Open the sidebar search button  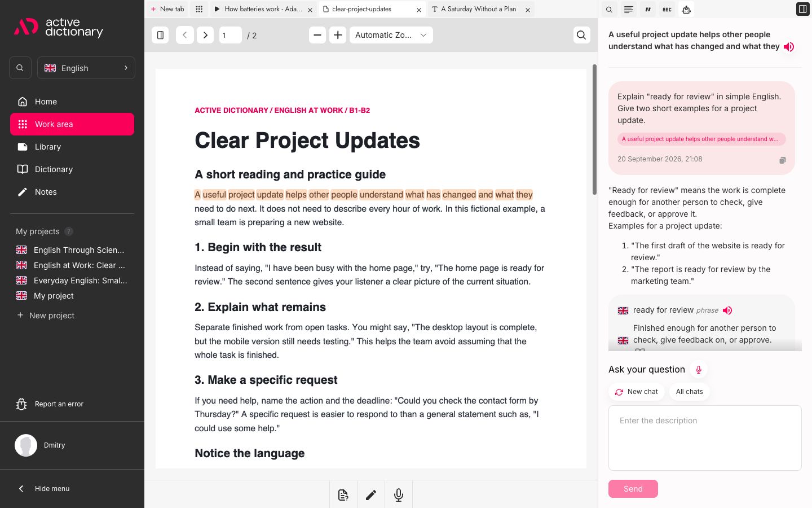coord(20,68)
